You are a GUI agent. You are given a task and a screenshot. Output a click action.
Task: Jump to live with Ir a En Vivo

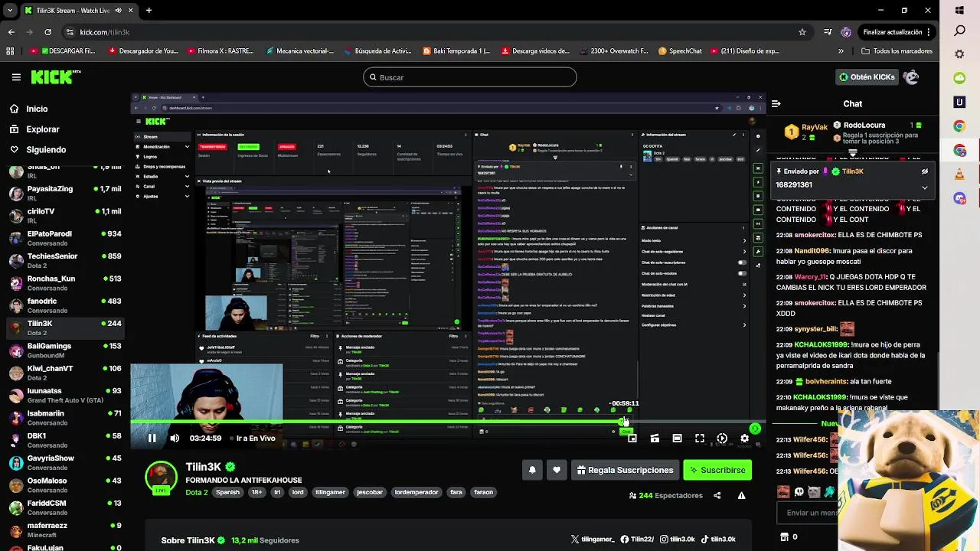[x=256, y=439]
